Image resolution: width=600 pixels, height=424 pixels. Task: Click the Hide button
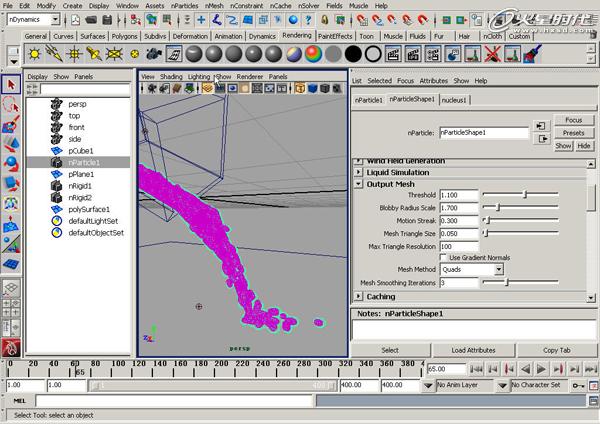click(584, 146)
